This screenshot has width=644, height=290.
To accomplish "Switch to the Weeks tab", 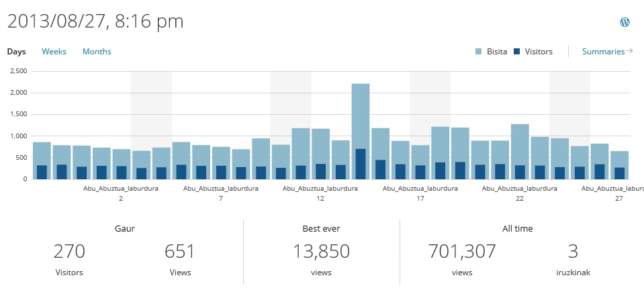I will coord(54,52).
